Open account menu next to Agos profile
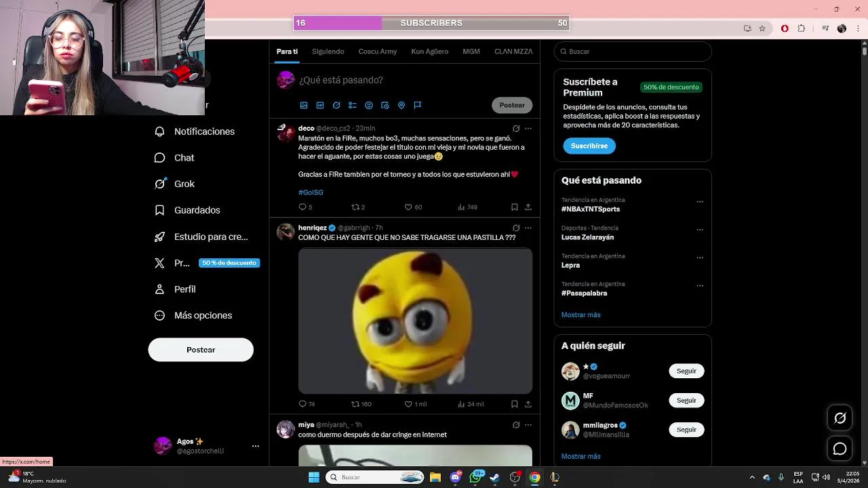The width and height of the screenshot is (868, 488). click(x=256, y=446)
